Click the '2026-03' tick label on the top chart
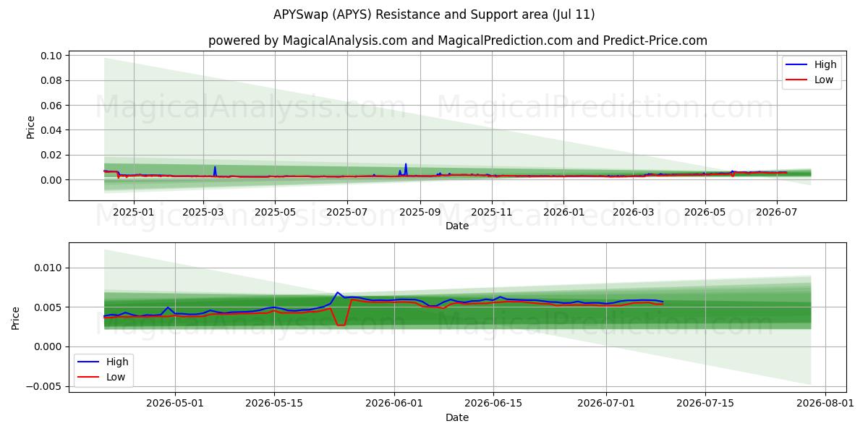 coord(633,212)
